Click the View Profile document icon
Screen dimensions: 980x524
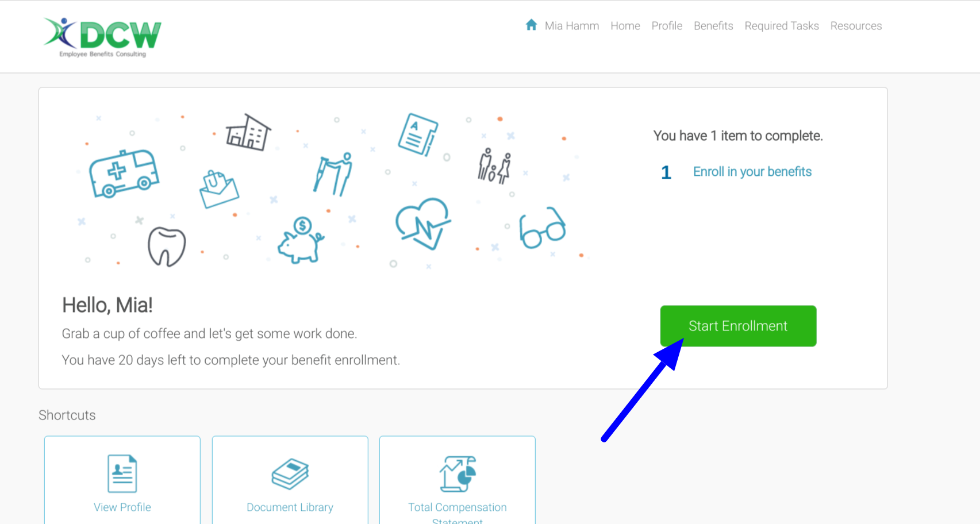(x=122, y=473)
